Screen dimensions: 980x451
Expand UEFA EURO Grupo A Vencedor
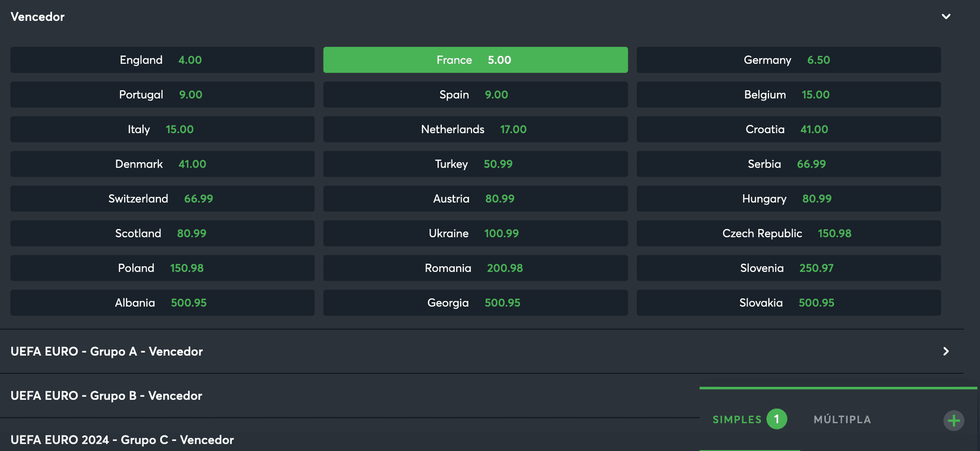[x=482, y=352]
